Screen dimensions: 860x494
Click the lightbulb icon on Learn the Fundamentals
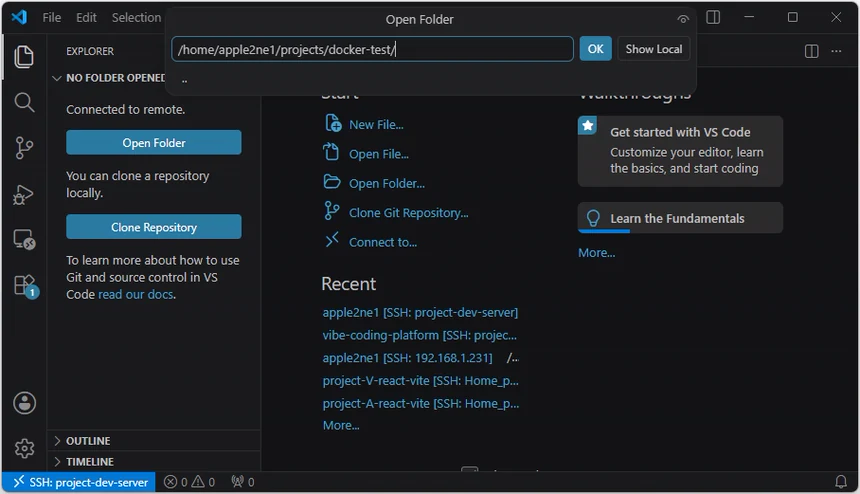pyautogui.click(x=593, y=218)
